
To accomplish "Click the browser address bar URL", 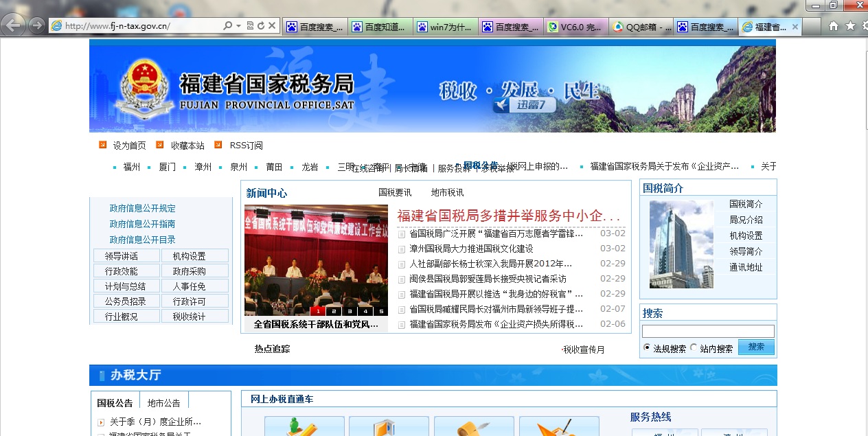I will click(117, 26).
